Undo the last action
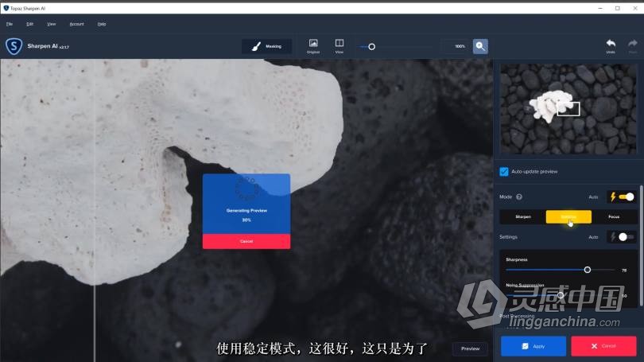Viewport: 644px width, 362px height. tap(611, 45)
